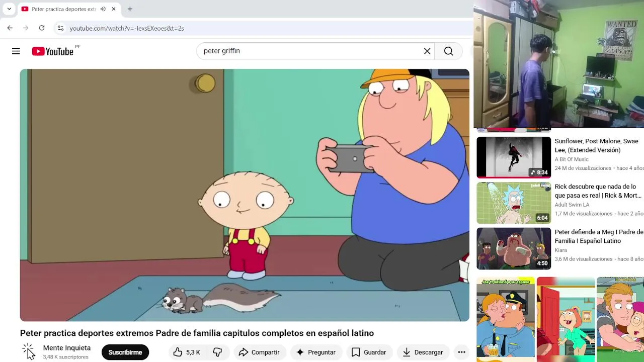Go to the YouTube home logo
The image size is (644, 362).
pyautogui.click(x=52, y=51)
